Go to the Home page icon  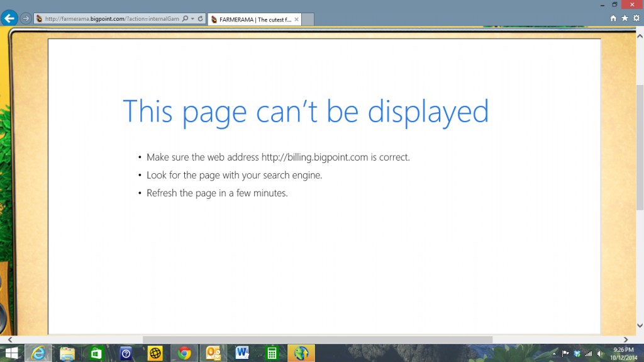pos(613,18)
